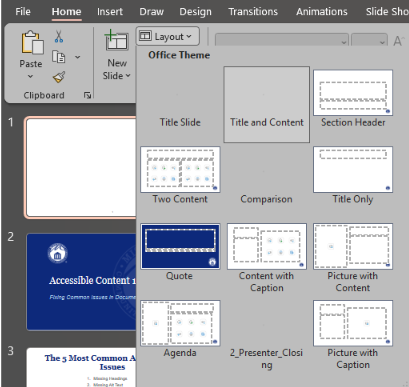Select the Picture with Caption layout
Screen dimensions: 409x387
click(x=353, y=323)
